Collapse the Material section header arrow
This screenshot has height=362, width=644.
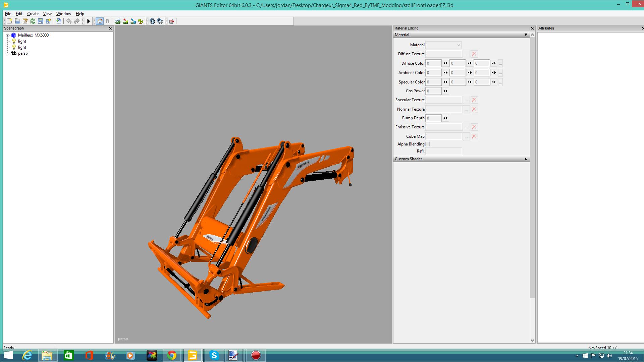click(526, 35)
